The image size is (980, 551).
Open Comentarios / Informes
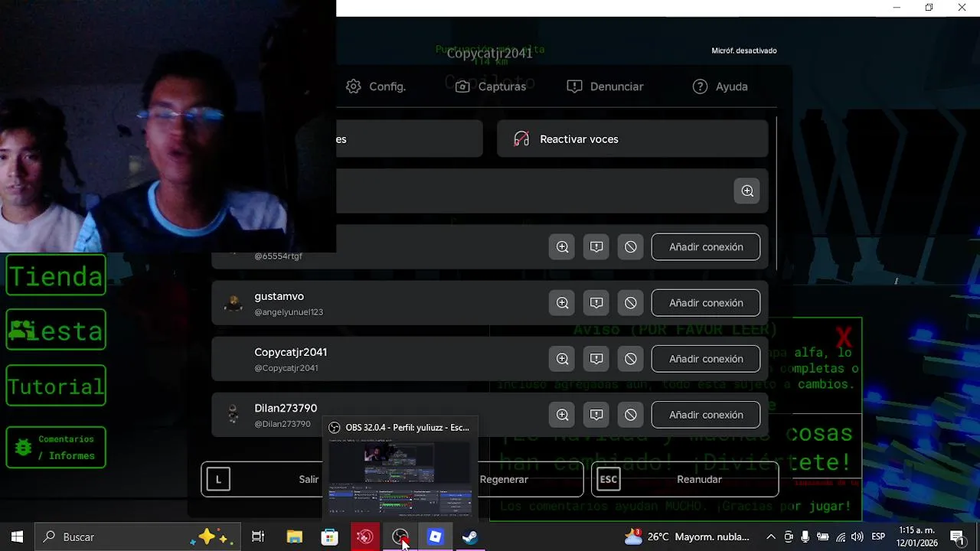pos(56,447)
